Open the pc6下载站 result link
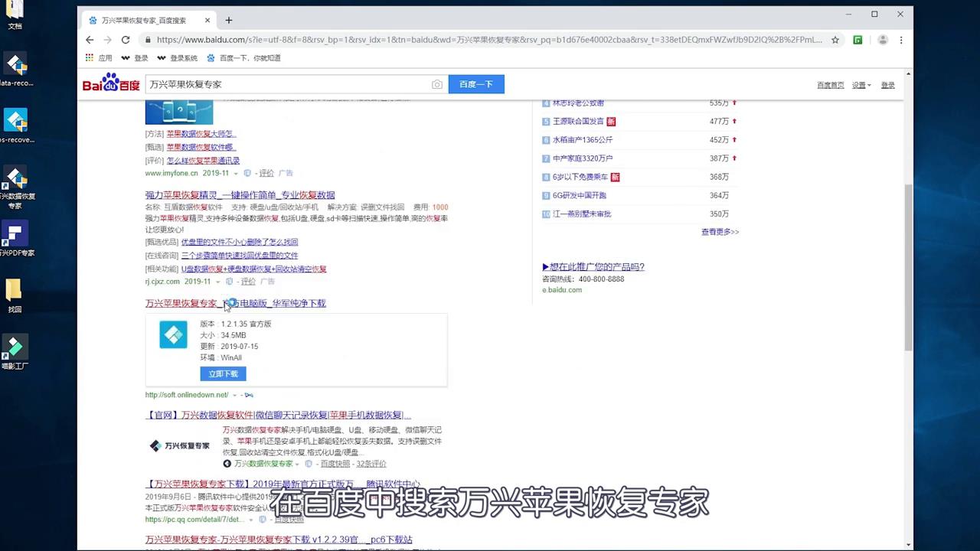This screenshot has height=551, width=980. [x=279, y=540]
